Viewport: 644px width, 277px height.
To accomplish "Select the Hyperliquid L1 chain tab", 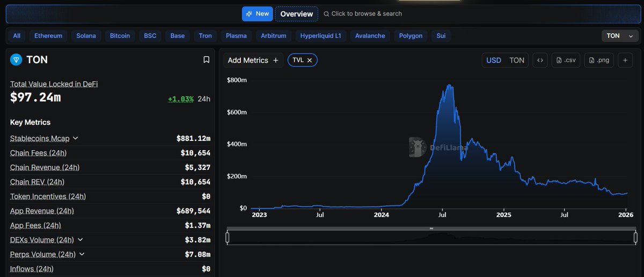I will click(x=320, y=36).
